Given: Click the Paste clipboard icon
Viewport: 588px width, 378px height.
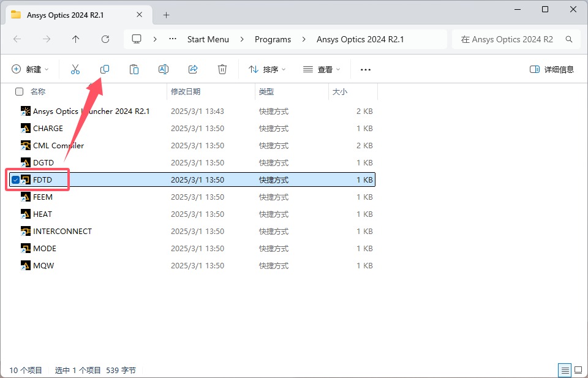Looking at the screenshot, I should click(x=134, y=69).
